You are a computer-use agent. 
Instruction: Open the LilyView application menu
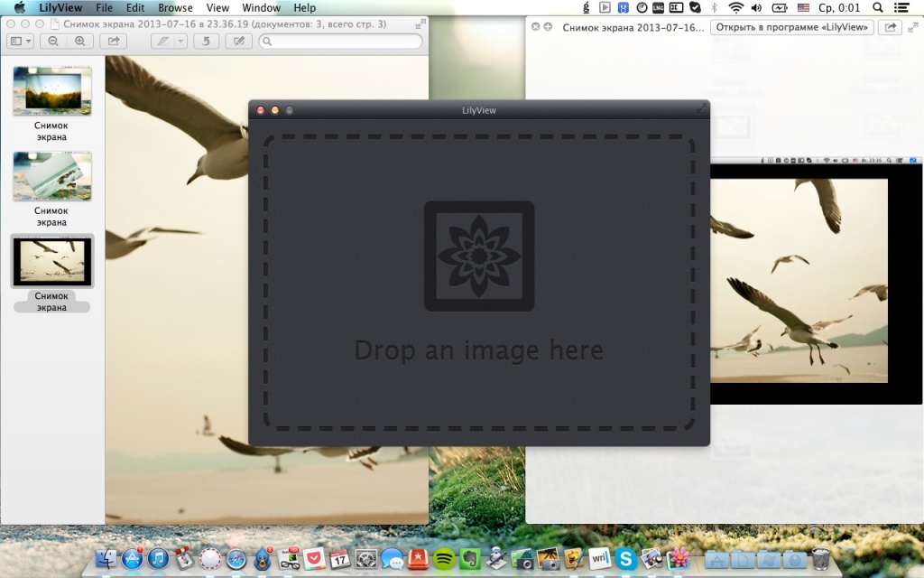coord(60,8)
